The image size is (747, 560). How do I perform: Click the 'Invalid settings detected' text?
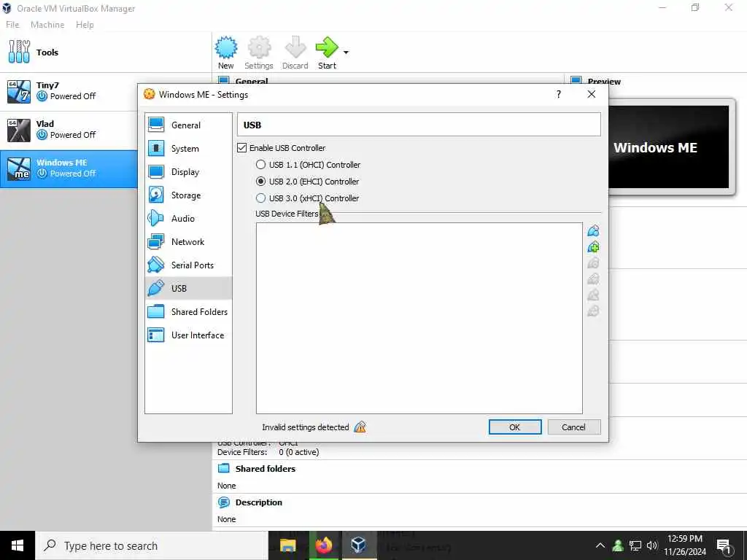[x=306, y=427]
